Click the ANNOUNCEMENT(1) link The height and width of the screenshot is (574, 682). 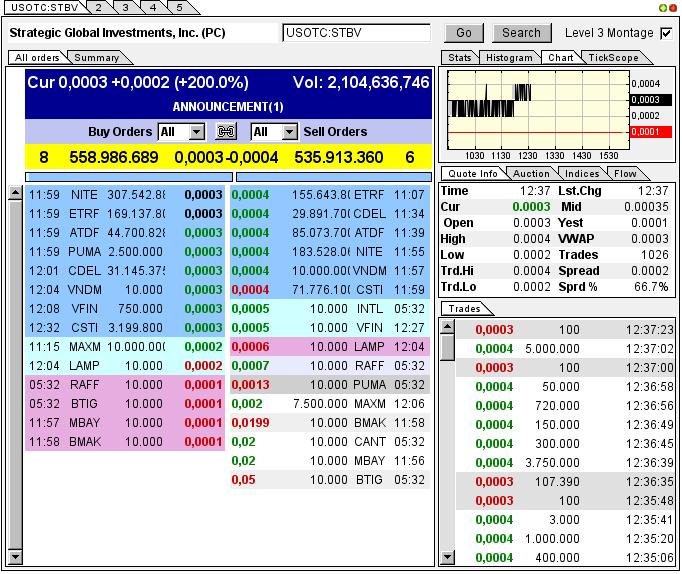tap(228, 107)
